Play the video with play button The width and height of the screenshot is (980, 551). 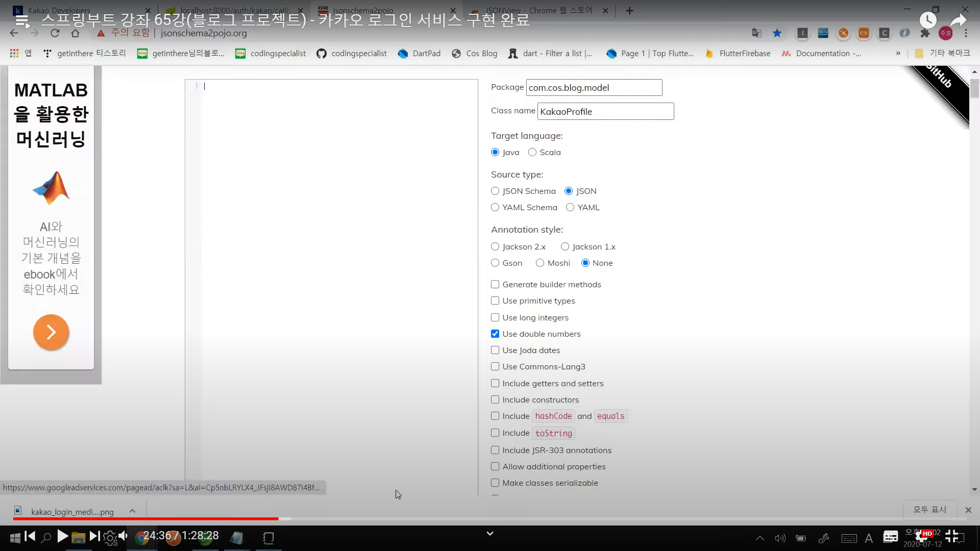pyautogui.click(x=62, y=536)
